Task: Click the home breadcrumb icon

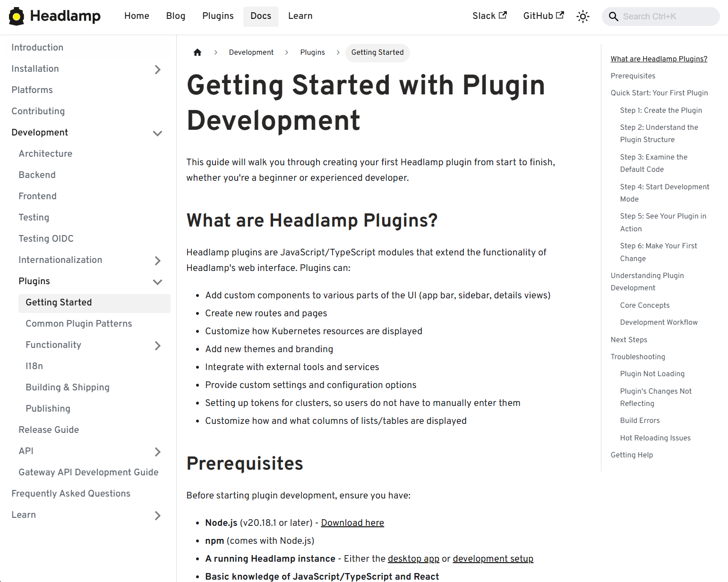Action: pyautogui.click(x=197, y=52)
